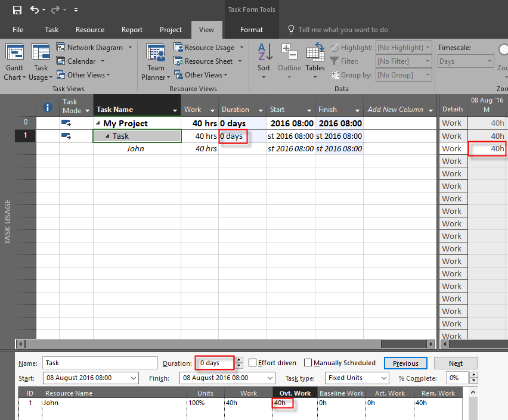508x420 pixels.
Task: Click the Next button
Action: (x=456, y=363)
